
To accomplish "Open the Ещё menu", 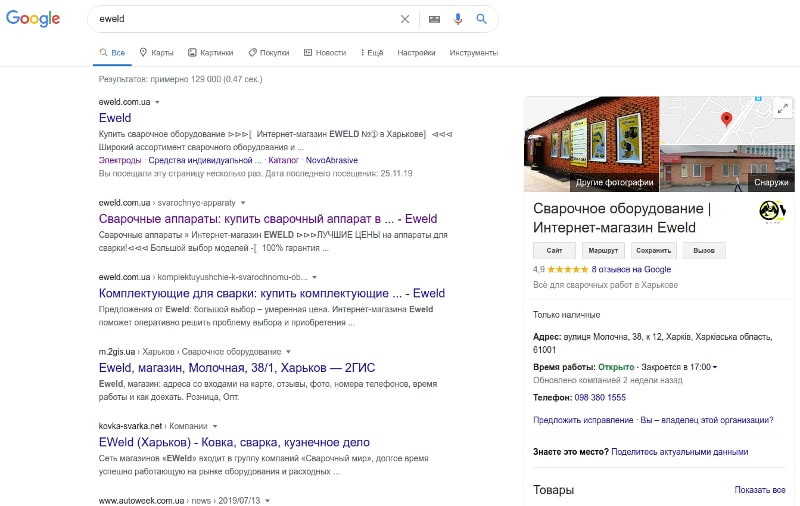I will tap(371, 53).
